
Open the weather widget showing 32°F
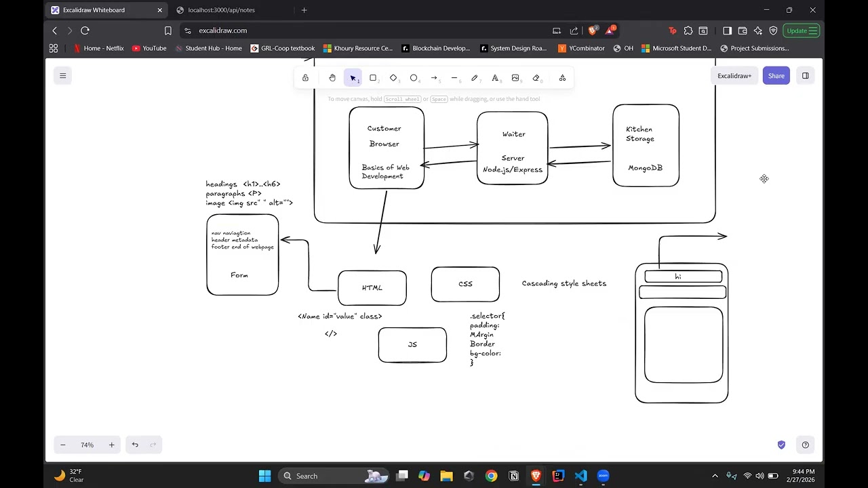(x=69, y=476)
